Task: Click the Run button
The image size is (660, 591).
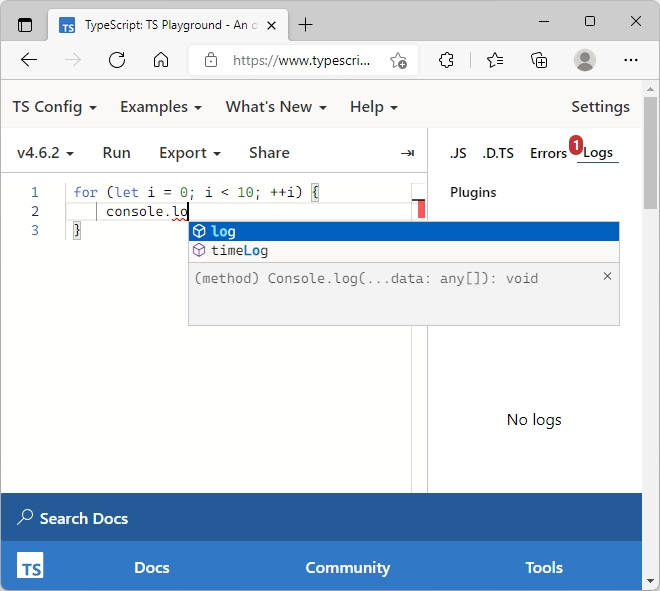Action: [x=117, y=153]
